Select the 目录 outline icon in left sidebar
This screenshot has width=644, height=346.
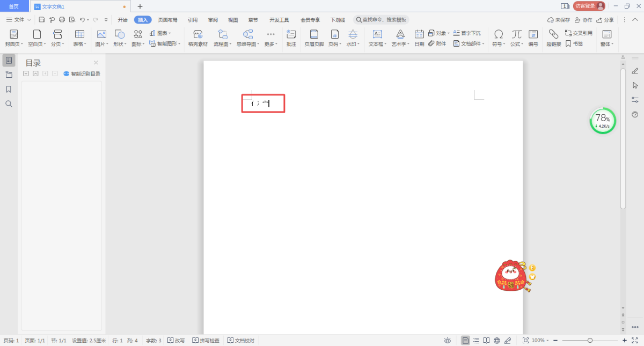coord(9,60)
